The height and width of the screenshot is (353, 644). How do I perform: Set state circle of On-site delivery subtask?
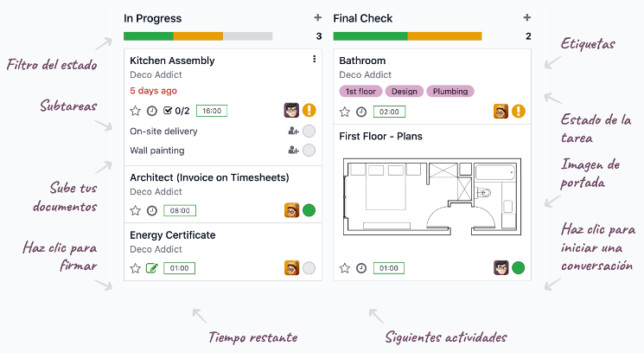click(x=309, y=132)
